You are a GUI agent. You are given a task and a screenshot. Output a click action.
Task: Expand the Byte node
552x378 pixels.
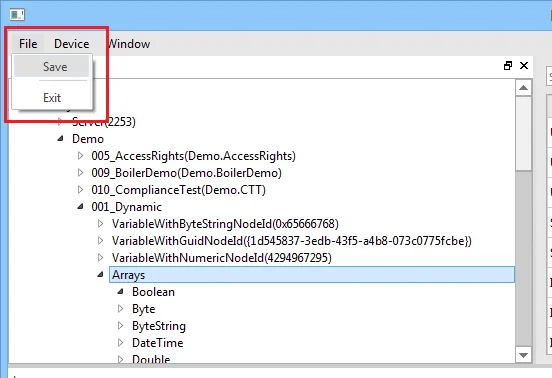120,309
